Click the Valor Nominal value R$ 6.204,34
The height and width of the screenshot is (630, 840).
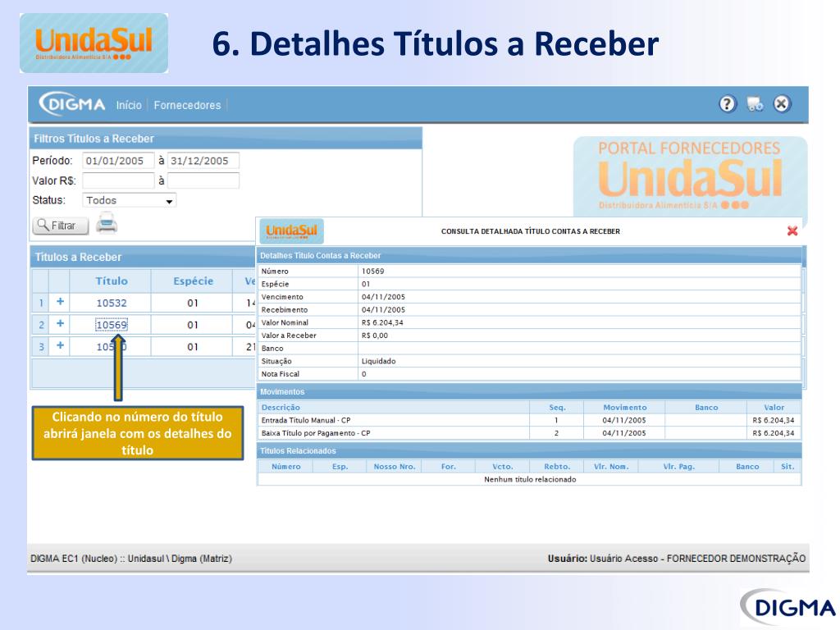pyautogui.click(x=382, y=322)
